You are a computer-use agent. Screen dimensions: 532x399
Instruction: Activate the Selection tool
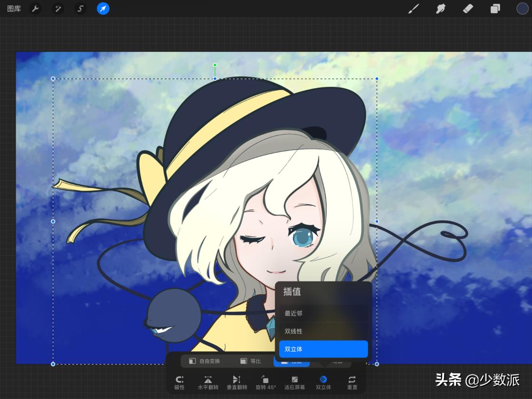[80, 9]
